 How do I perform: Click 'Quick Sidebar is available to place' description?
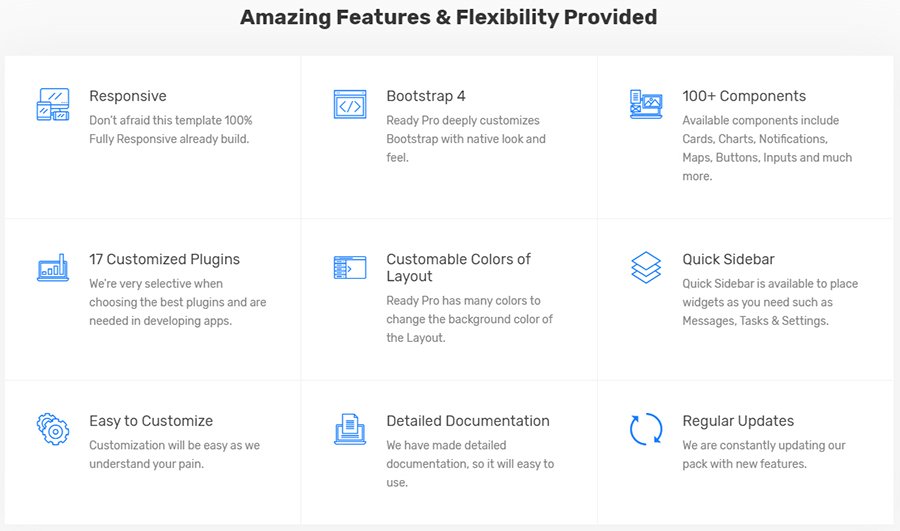(x=770, y=302)
